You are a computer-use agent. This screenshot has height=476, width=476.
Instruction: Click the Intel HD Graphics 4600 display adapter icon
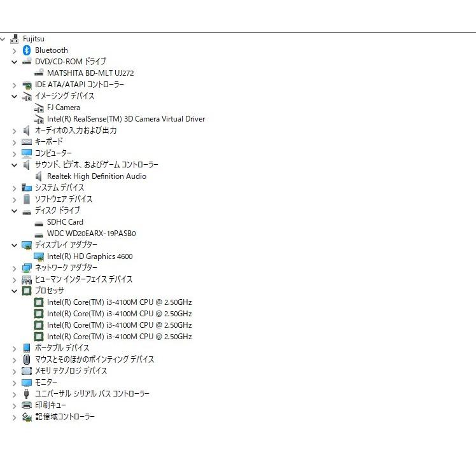(39, 256)
